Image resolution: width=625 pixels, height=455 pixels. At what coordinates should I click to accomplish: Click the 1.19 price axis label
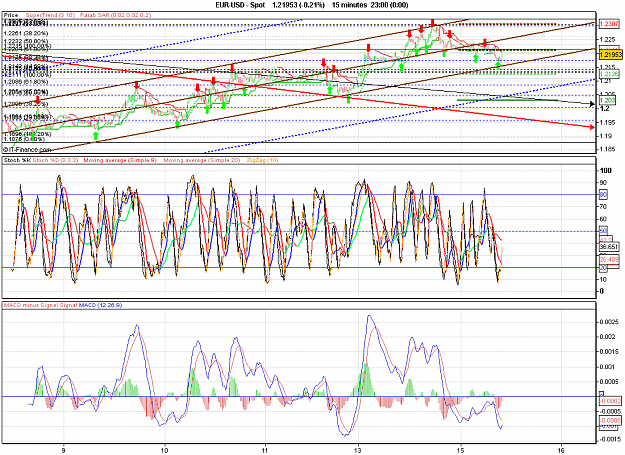[606, 136]
